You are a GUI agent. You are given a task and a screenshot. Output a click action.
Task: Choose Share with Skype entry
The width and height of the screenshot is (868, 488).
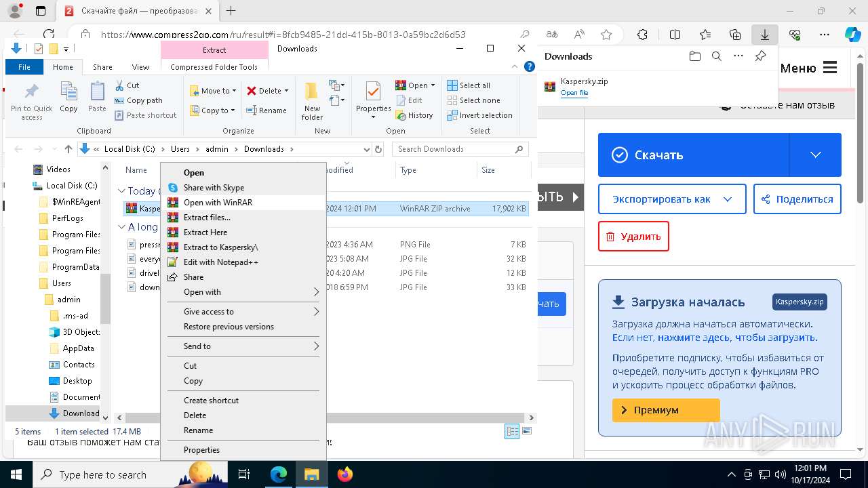243,188
